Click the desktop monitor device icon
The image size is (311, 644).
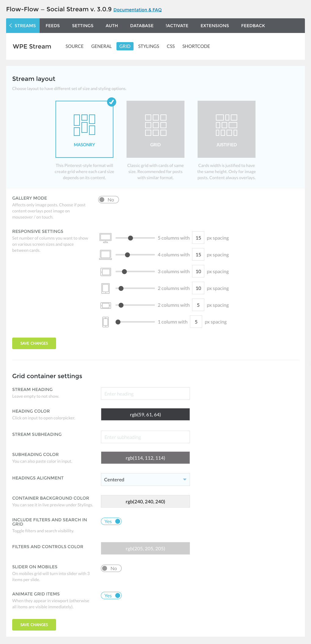[105, 238]
